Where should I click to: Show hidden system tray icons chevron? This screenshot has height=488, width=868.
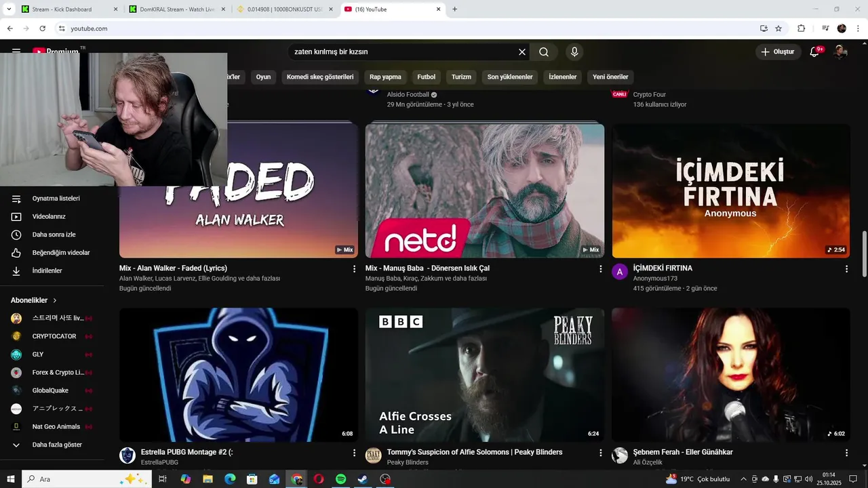(x=743, y=479)
